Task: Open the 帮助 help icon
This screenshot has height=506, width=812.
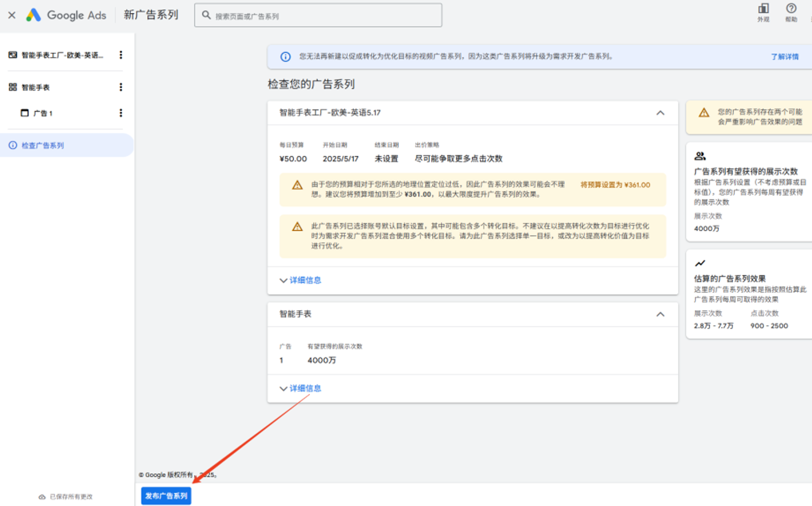Action: tap(791, 12)
